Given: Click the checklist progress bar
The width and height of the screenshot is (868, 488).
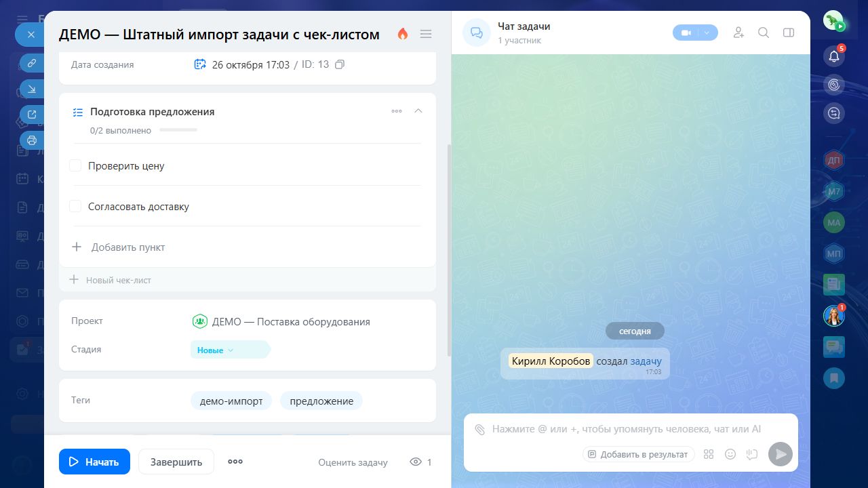Looking at the screenshot, I should (178, 130).
